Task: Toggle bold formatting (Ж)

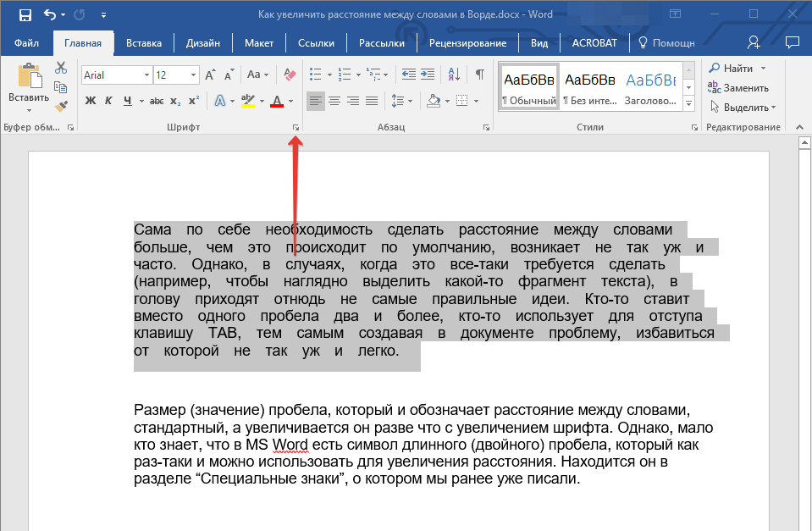Action: click(x=91, y=101)
